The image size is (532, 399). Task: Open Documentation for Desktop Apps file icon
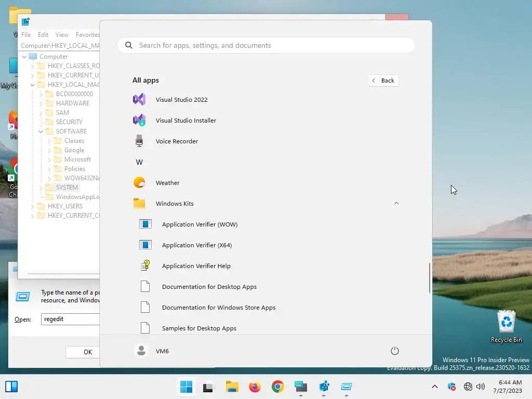(x=145, y=286)
